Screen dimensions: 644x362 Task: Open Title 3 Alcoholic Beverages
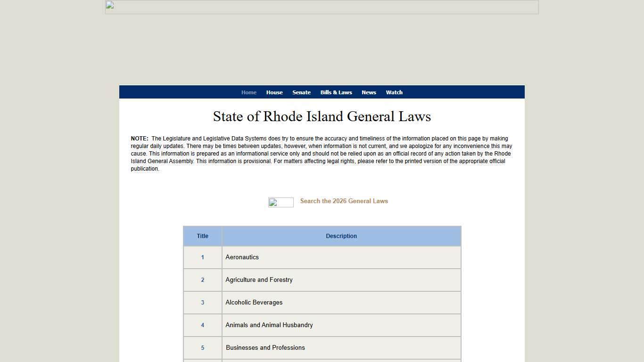tap(202, 303)
